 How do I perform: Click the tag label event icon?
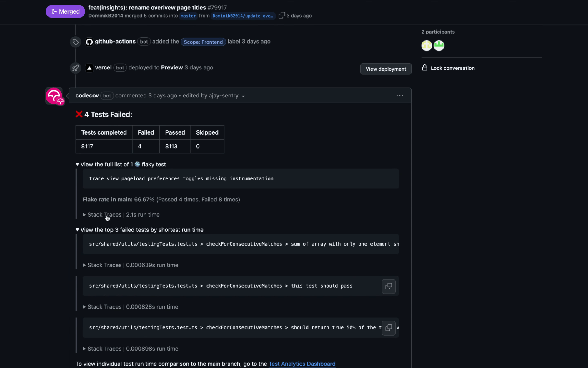75,42
